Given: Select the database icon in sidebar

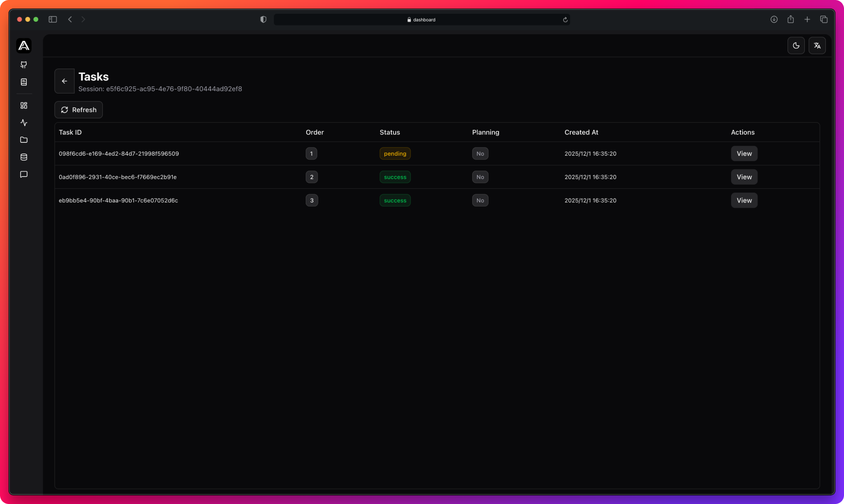Looking at the screenshot, I should click(x=24, y=157).
